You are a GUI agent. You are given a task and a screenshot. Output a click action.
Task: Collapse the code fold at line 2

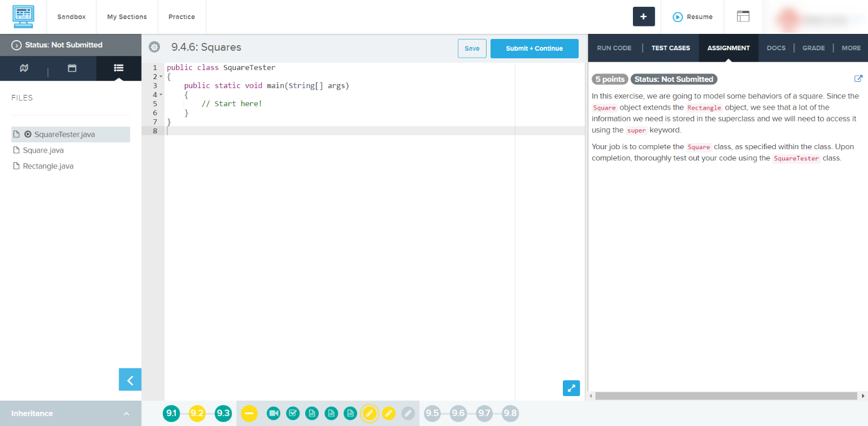tap(160, 76)
